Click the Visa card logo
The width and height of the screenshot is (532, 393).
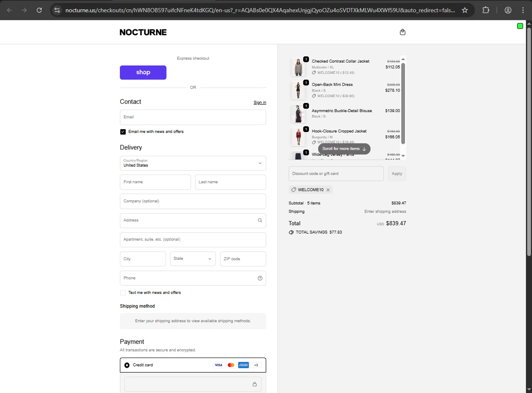[218, 365]
